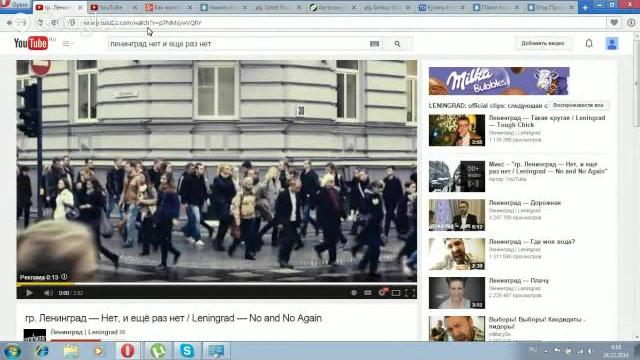Click the browser reload button
Screen dimensions: 640x360
pos(40,23)
